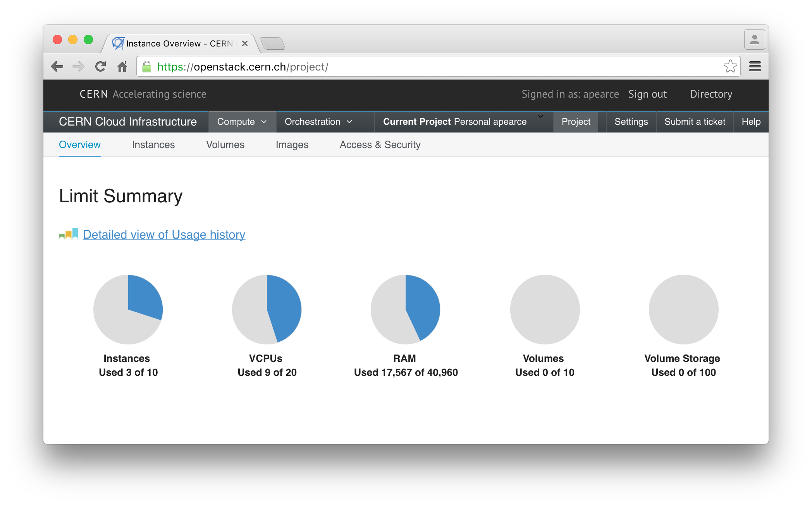Viewport: 812px width, 506px height.
Task: Click the CERN accelerating science logo
Action: point(142,94)
